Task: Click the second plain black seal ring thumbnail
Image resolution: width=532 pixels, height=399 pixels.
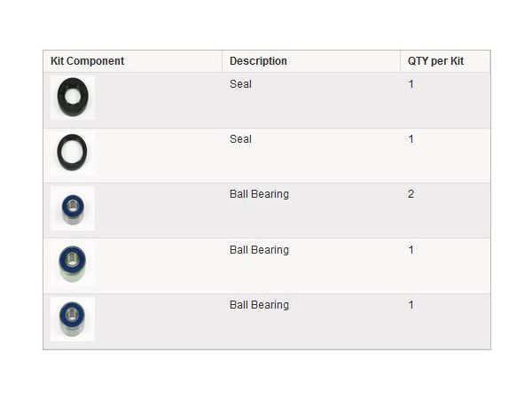Action: (x=73, y=153)
